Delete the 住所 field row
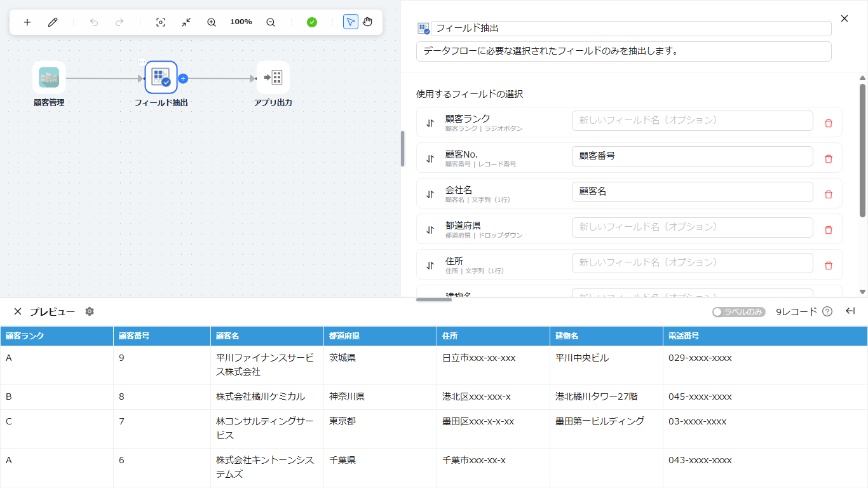The width and height of the screenshot is (868, 488). [829, 266]
